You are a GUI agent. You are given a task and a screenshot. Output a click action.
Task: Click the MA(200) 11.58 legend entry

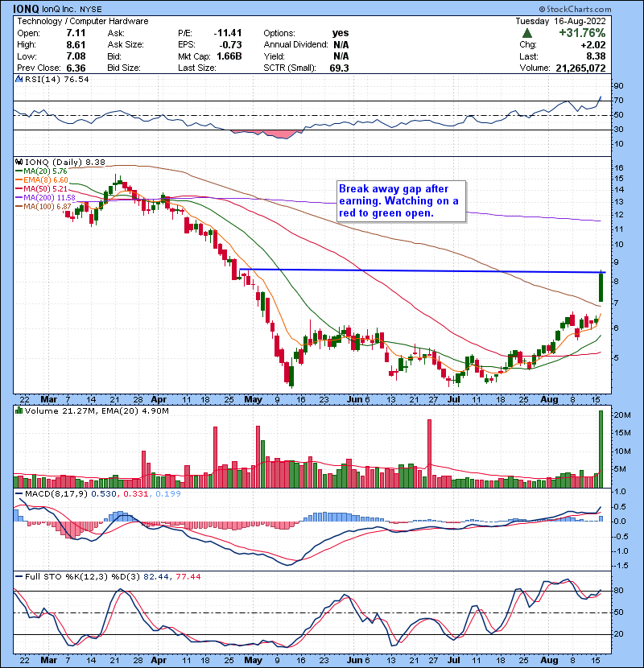(49, 198)
